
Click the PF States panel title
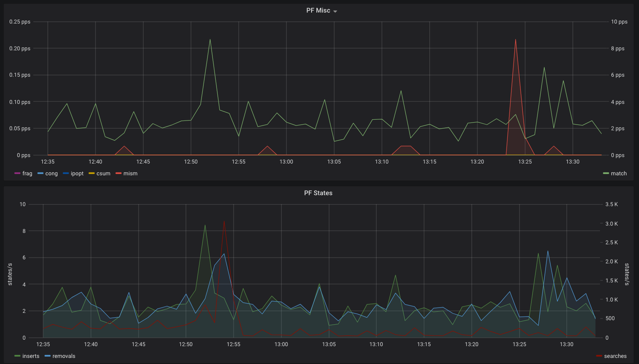tap(318, 193)
